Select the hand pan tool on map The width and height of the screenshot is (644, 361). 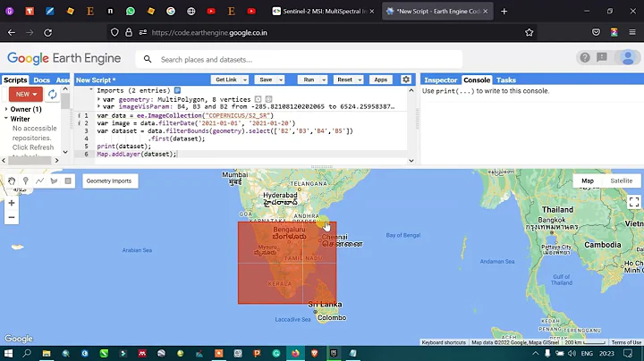(x=12, y=180)
